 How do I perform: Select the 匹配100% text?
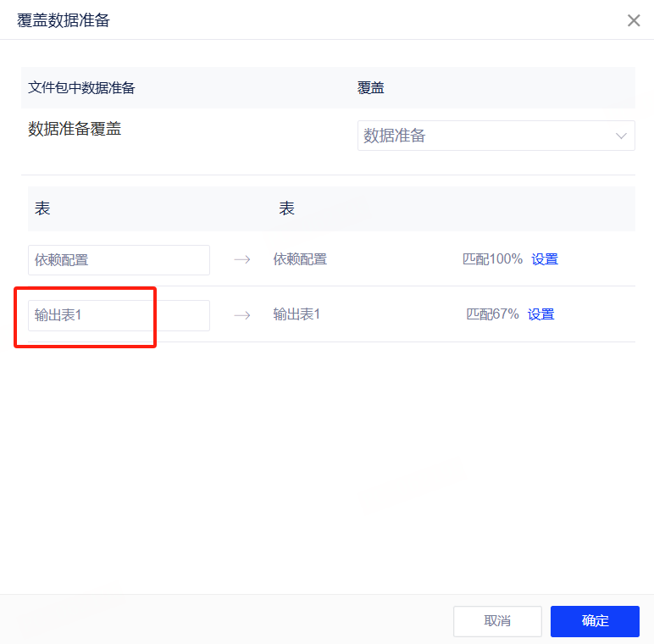click(492, 259)
